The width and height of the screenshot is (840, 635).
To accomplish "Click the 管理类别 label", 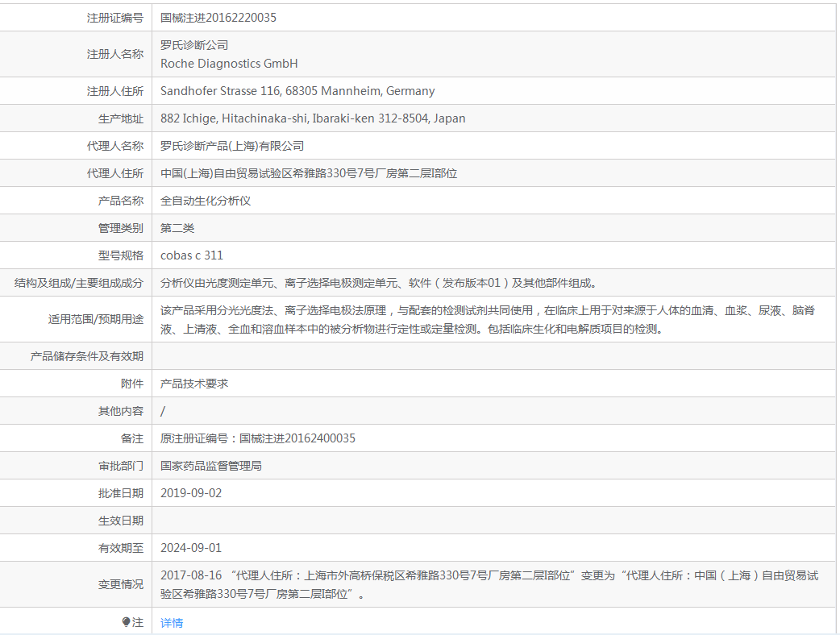I will [x=121, y=227].
